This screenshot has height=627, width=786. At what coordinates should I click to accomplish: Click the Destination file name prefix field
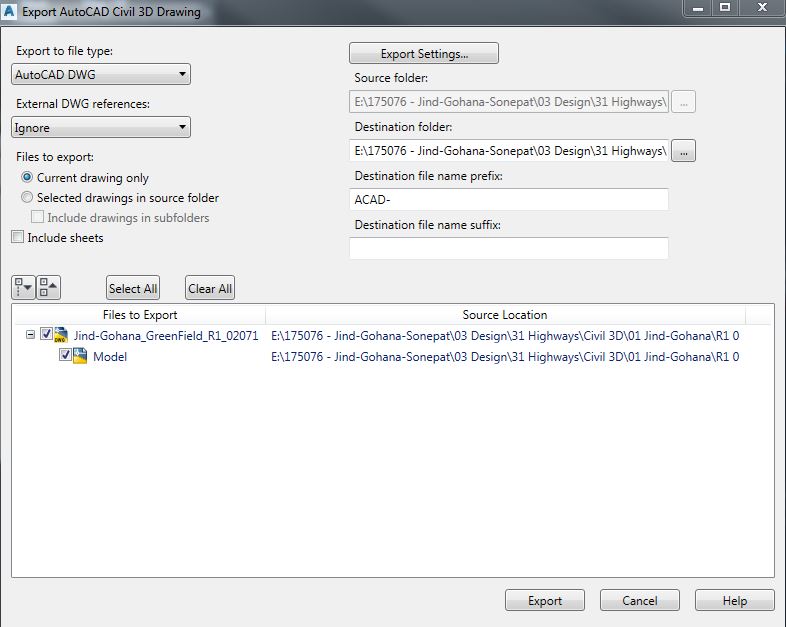pyautogui.click(x=509, y=199)
